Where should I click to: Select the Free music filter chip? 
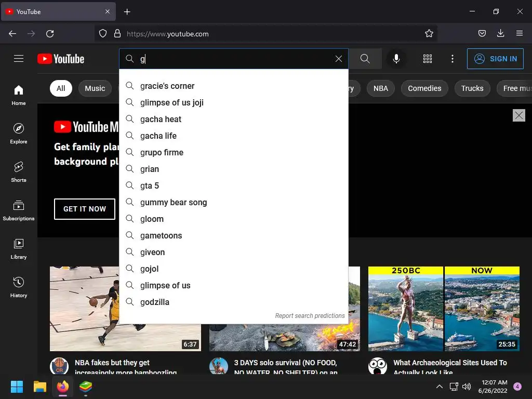[514, 88]
